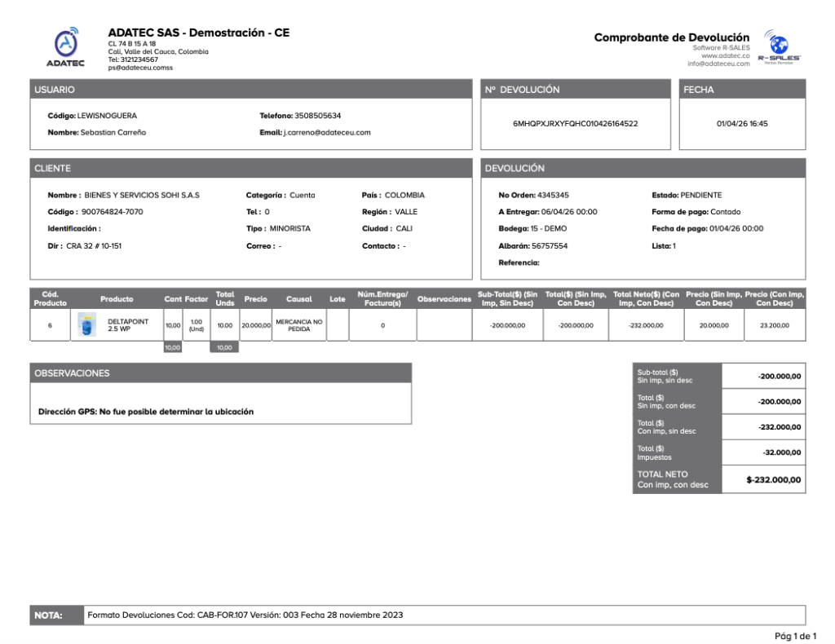Select the Estado value PENDIENTE
835x644 pixels.
coord(701,196)
